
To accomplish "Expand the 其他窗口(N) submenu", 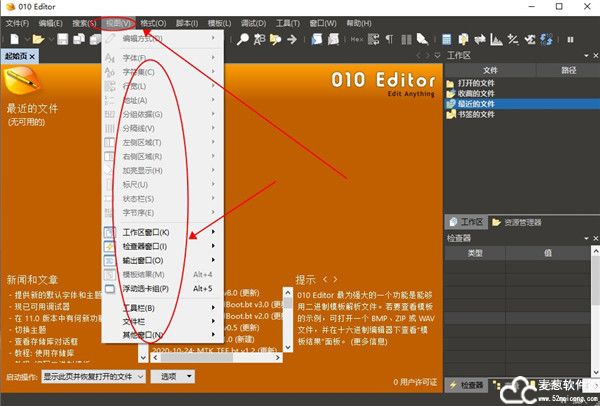I will pyautogui.click(x=163, y=335).
